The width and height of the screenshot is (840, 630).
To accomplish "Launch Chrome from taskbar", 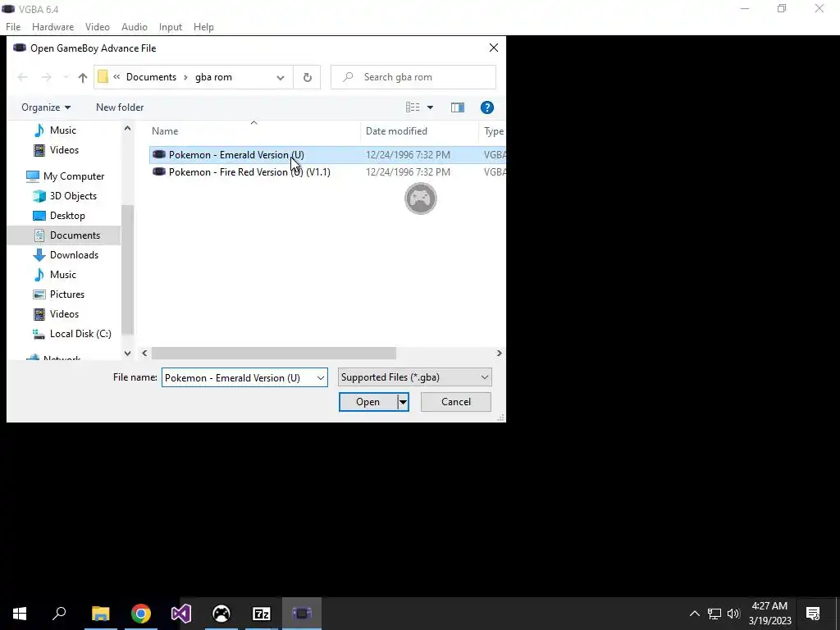I will click(x=141, y=614).
